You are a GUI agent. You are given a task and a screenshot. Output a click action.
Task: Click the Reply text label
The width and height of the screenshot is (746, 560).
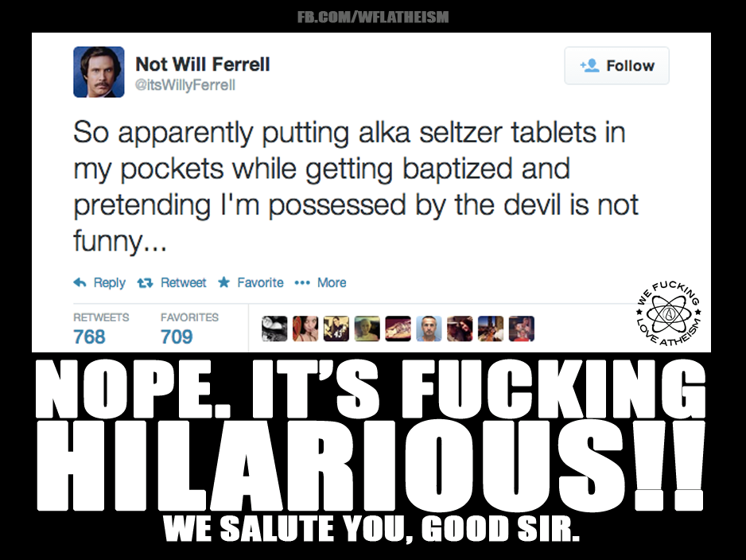pos(110,283)
